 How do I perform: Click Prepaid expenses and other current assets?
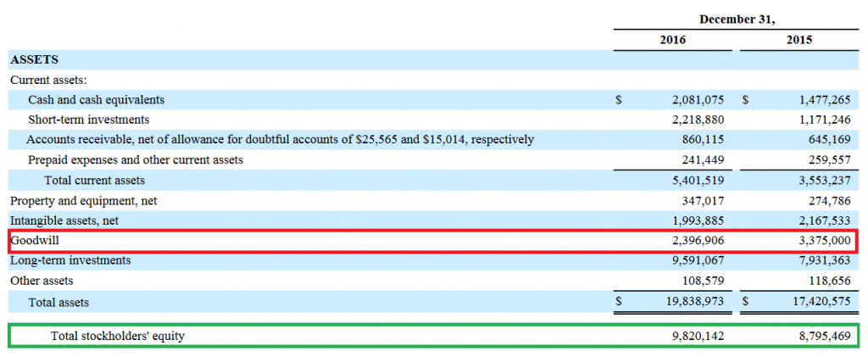click(135, 160)
